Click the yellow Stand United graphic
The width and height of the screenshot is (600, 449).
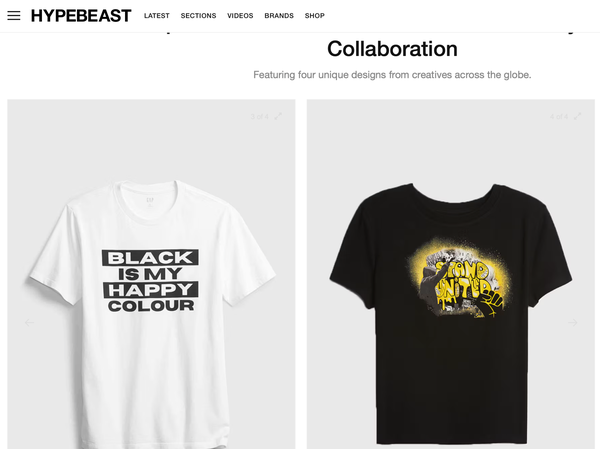(x=460, y=280)
